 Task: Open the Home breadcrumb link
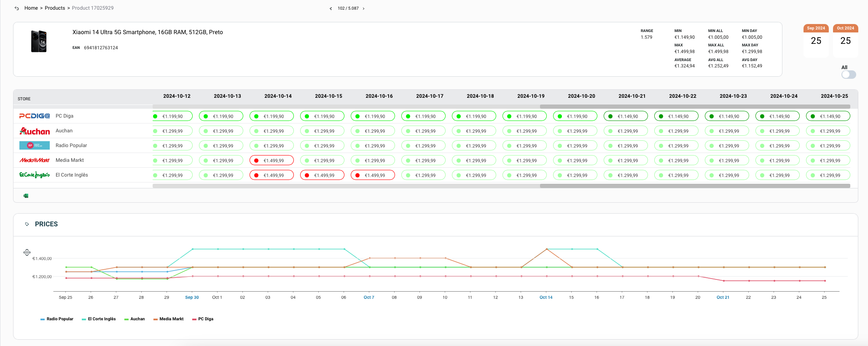(31, 8)
